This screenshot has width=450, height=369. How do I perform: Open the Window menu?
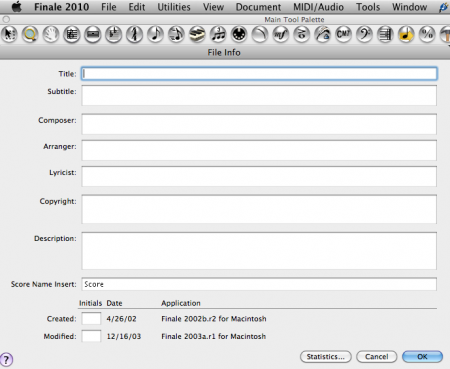click(x=409, y=7)
